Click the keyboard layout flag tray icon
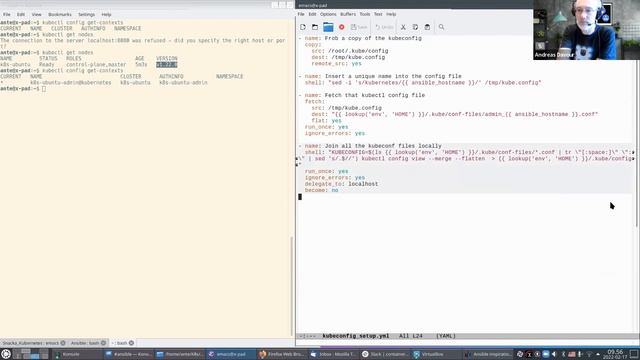640x360 pixels. 571,354
